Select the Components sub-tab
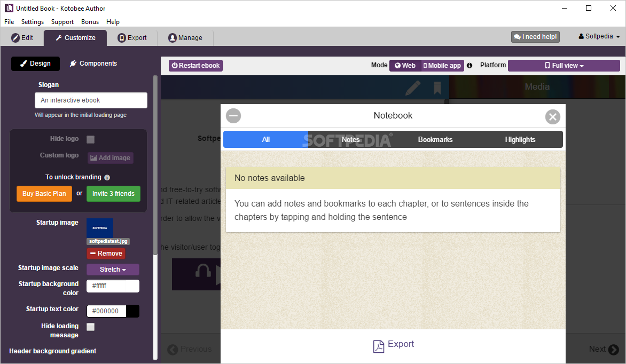Image resolution: width=626 pixels, height=364 pixels. coord(93,64)
